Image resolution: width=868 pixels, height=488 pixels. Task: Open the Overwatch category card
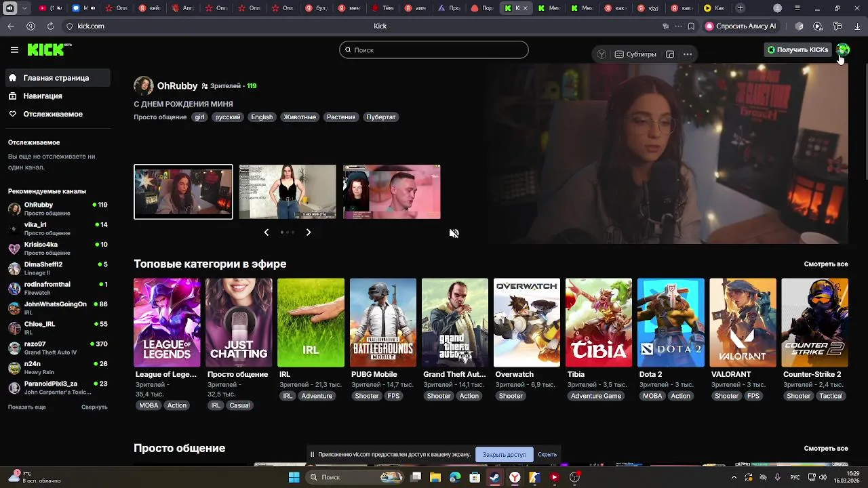tap(527, 323)
